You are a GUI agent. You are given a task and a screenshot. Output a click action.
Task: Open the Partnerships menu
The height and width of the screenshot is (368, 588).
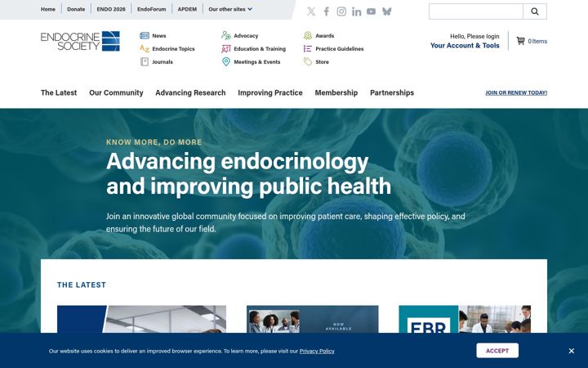392,92
